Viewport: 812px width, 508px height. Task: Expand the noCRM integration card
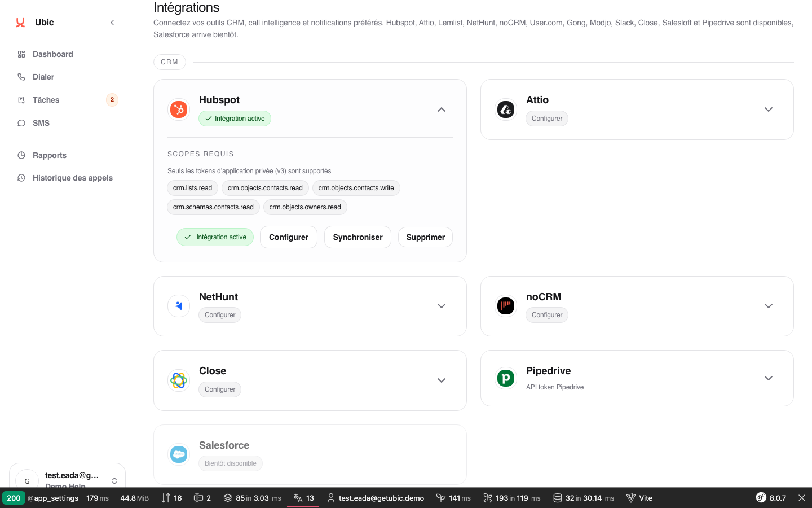click(769, 306)
